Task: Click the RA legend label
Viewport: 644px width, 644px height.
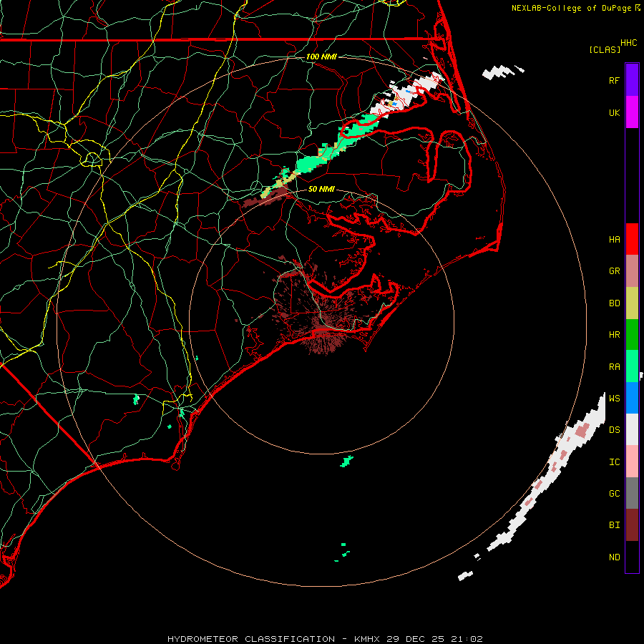Action: tap(614, 366)
